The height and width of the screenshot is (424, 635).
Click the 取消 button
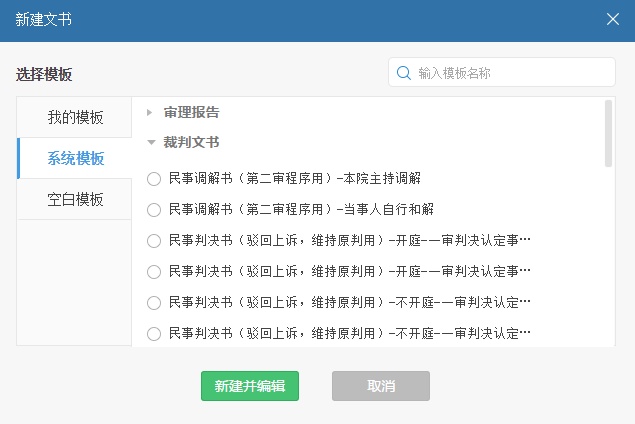coord(381,386)
